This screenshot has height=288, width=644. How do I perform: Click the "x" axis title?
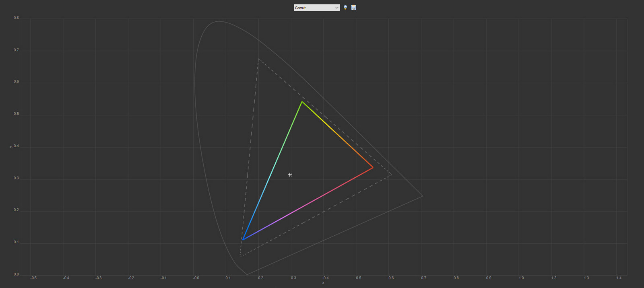(x=323, y=283)
